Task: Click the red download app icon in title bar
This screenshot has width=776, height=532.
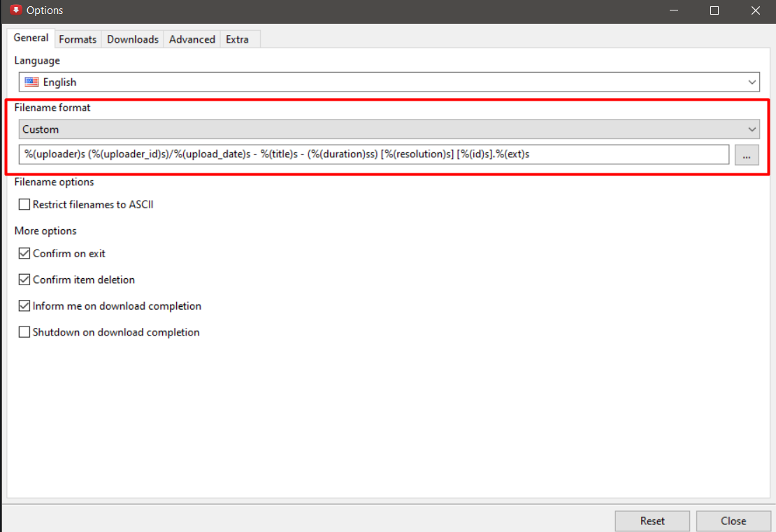Action: tap(16, 10)
